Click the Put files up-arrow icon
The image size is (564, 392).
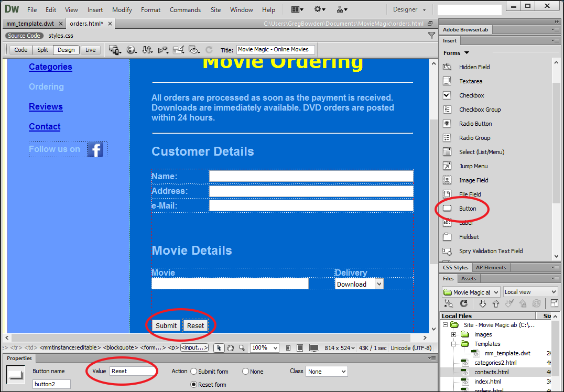pyautogui.click(x=496, y=303)
